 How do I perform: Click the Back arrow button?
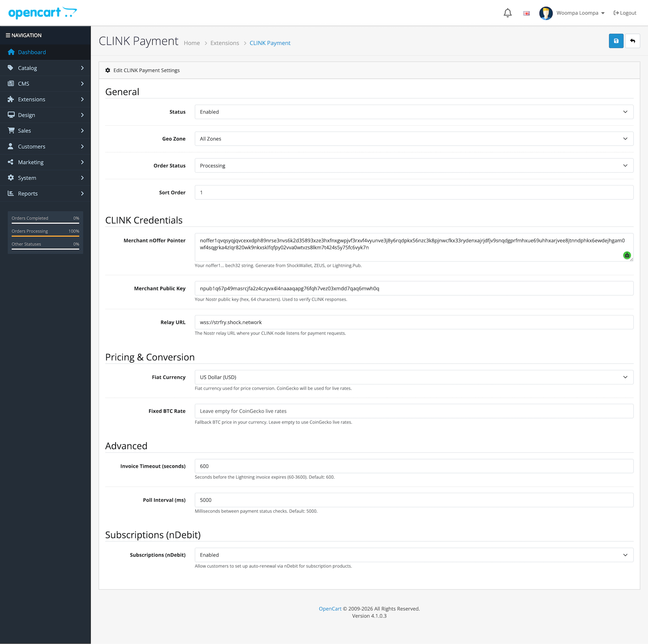coord(633,41)
